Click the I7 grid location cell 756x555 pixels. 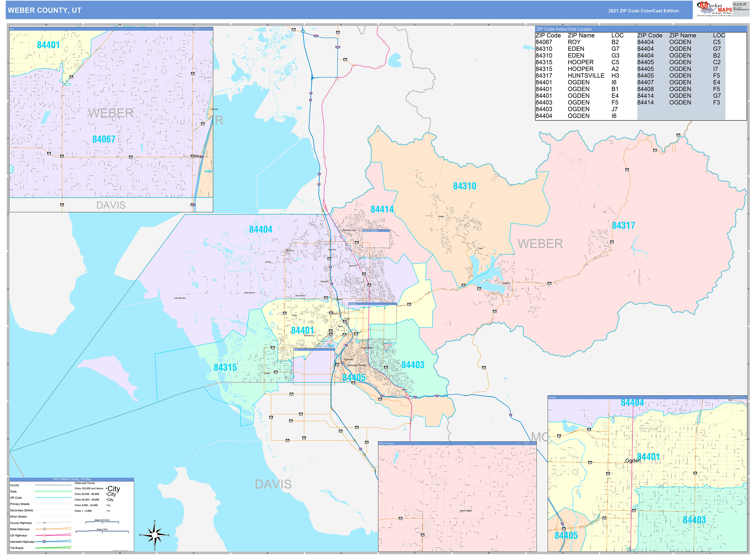pos(715,69)
